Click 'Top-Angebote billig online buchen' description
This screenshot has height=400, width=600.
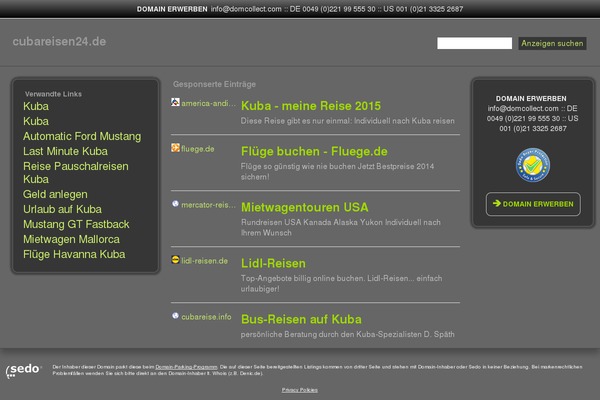(341, 284)
